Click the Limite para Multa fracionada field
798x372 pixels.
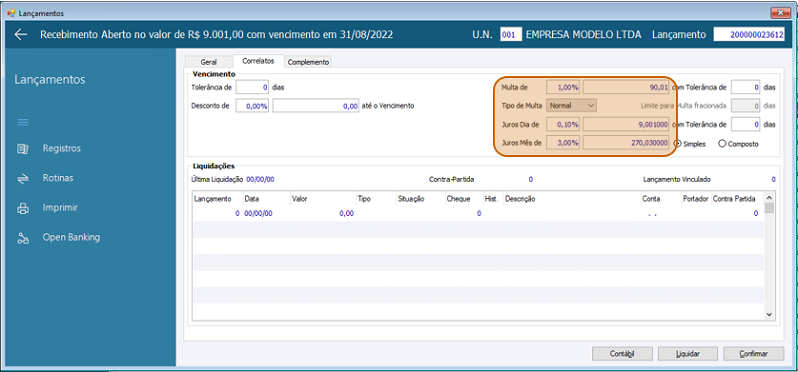[x=746, y=106]
